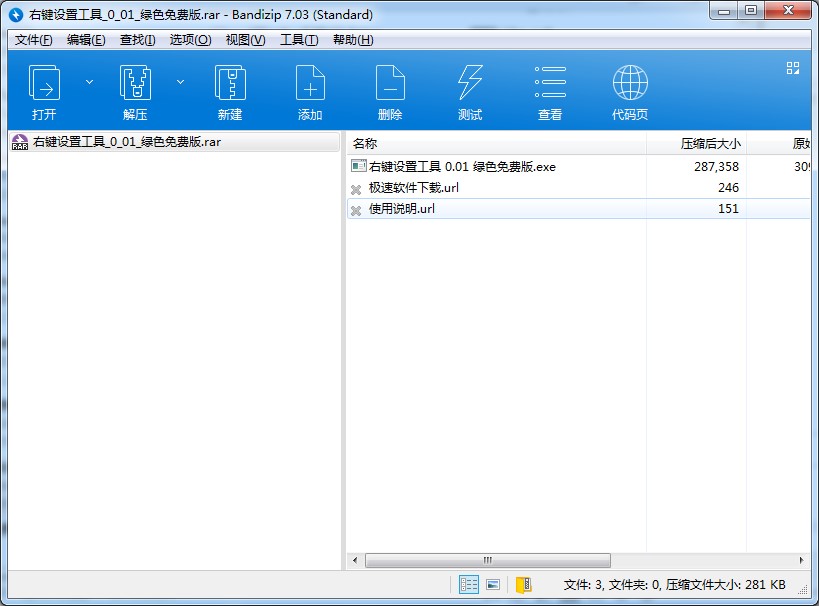Screen dimensions: 819x606
Task: Sort by the 名称 column header
Action: [x=496, y=143]
